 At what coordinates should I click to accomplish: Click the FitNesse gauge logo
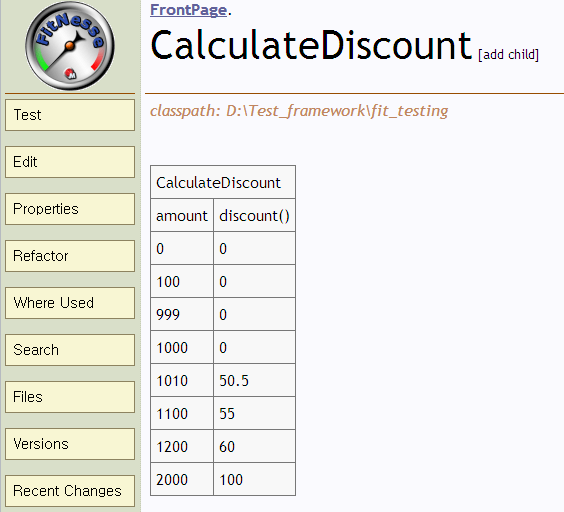pyautogui.click(x=70, y=45)
